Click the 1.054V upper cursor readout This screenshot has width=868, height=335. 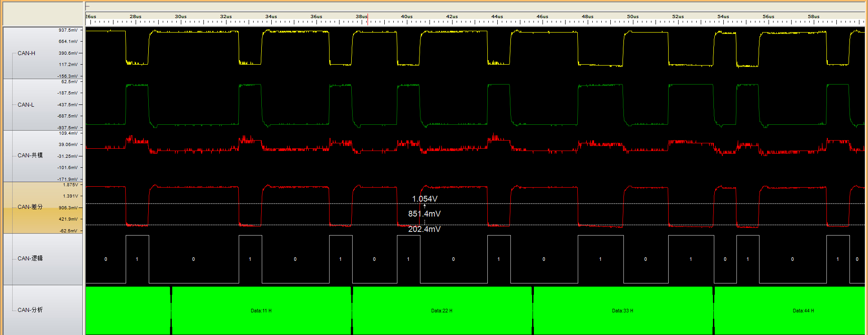[x=425, y=199]
